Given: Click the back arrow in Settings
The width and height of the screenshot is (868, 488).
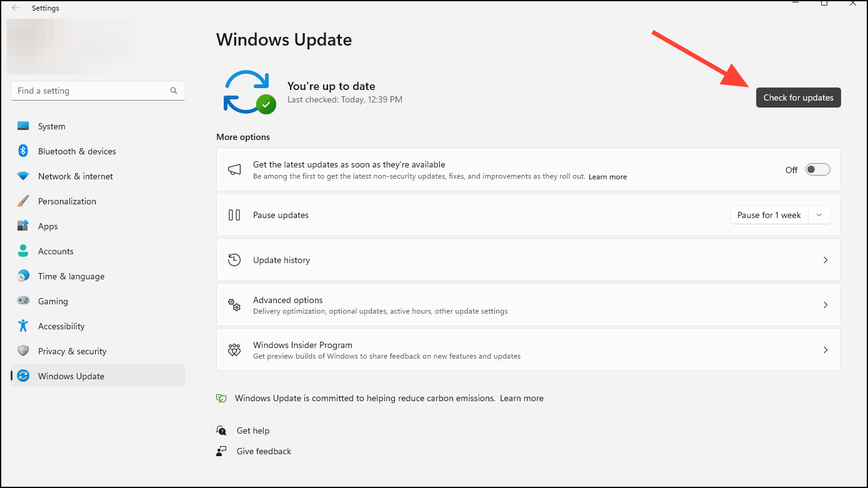Looking at the screenshot, I should click(x=15, y=7).
